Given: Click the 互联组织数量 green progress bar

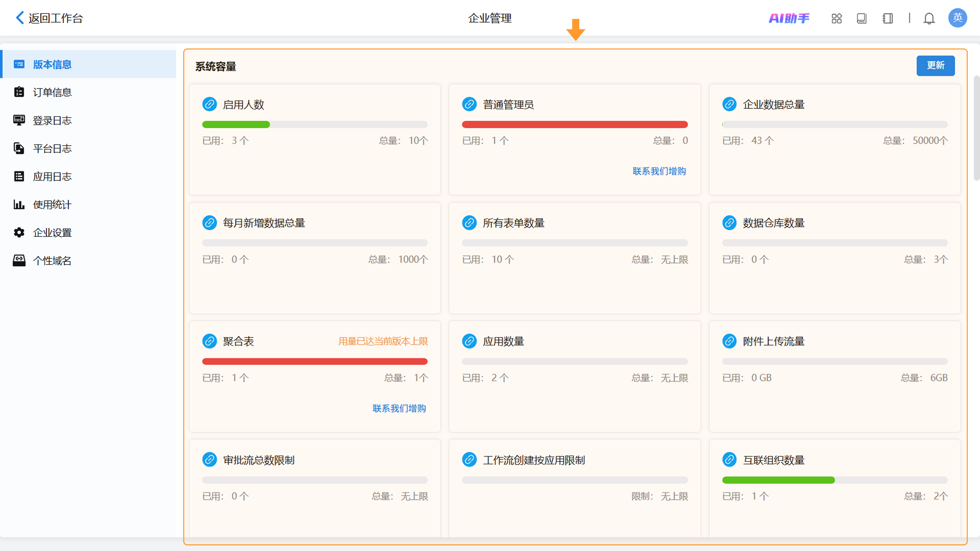Looking at the screenshot, I should (x=778, y=480).
